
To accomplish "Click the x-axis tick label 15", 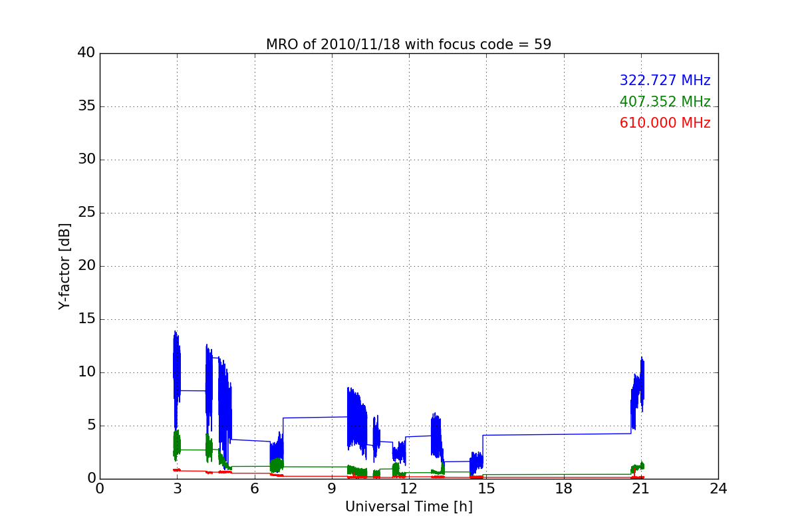I will coord(486,489).
